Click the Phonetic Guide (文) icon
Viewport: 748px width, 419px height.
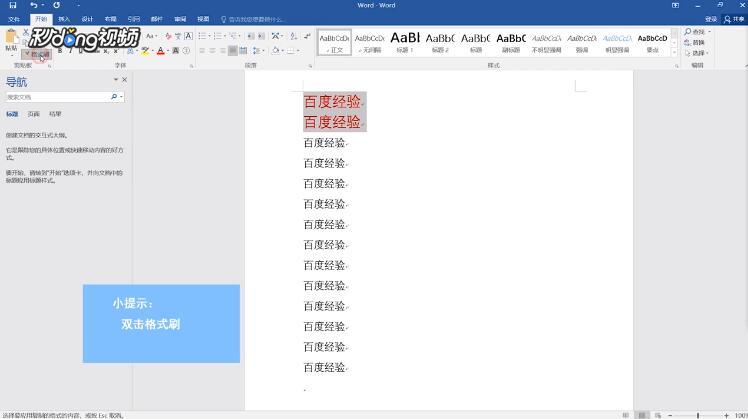click(178, 36)
